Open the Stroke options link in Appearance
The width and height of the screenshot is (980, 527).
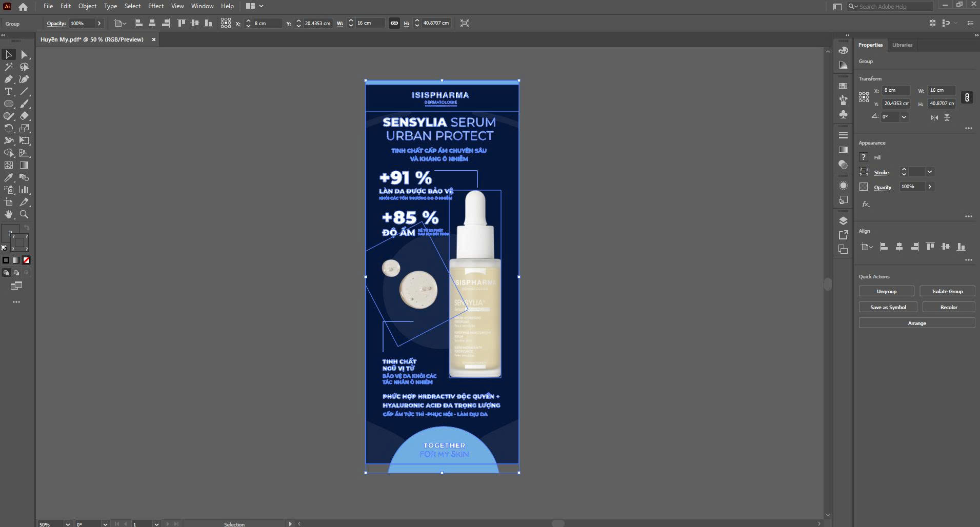coord(882,173)
